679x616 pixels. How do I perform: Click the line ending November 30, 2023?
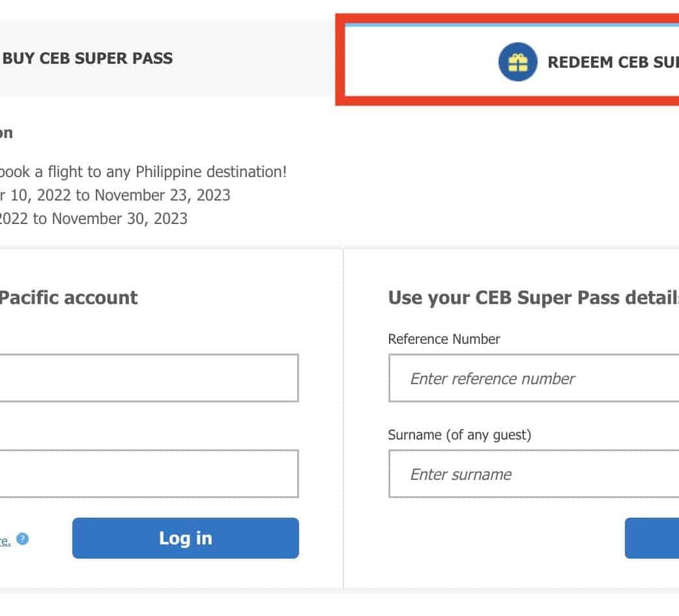94,218
